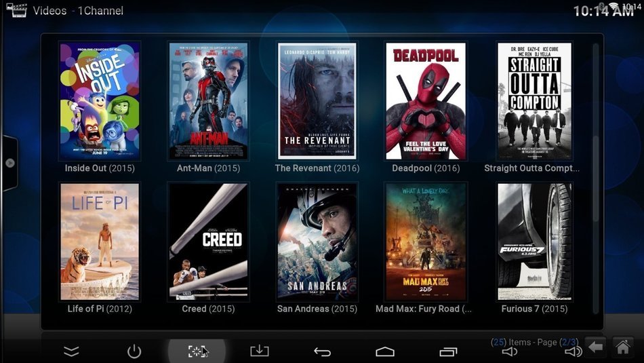Open the Videos clapperboard icon
The image size is (644, 363).
coord(16,9)
